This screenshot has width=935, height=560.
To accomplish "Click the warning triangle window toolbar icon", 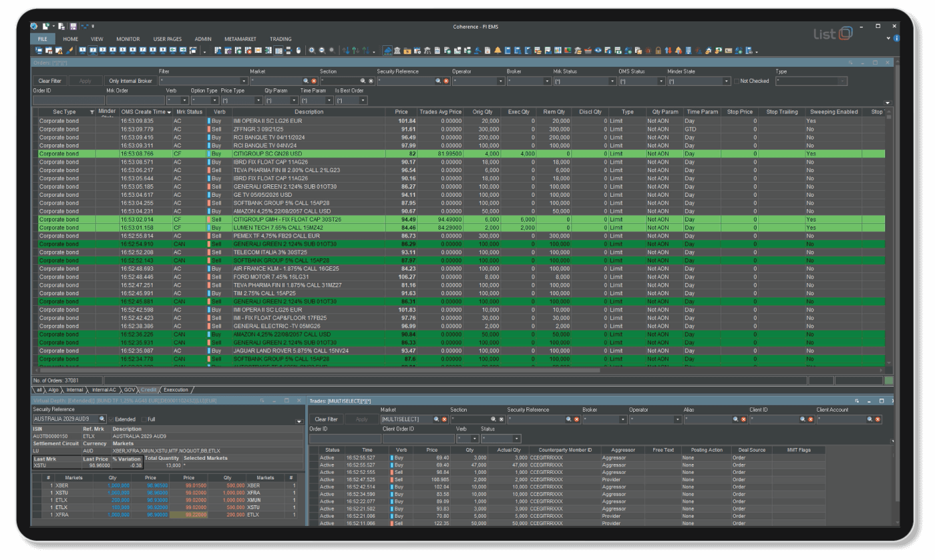I will point(59,51).
